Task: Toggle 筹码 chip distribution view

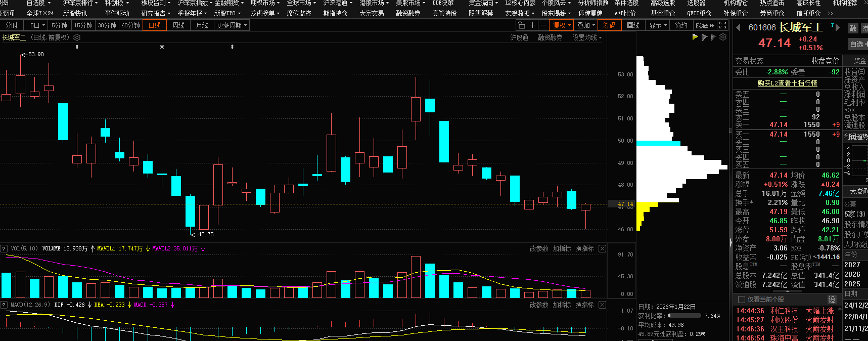Action: [609, 25]
